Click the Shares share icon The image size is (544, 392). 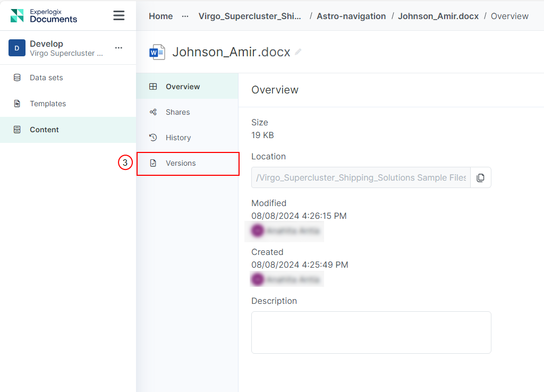tap(153, 112)
